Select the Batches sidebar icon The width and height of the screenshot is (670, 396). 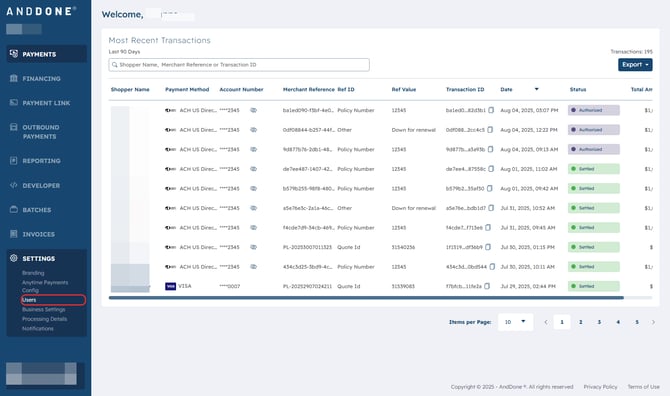pyautogui.click(x=14, y=209)
